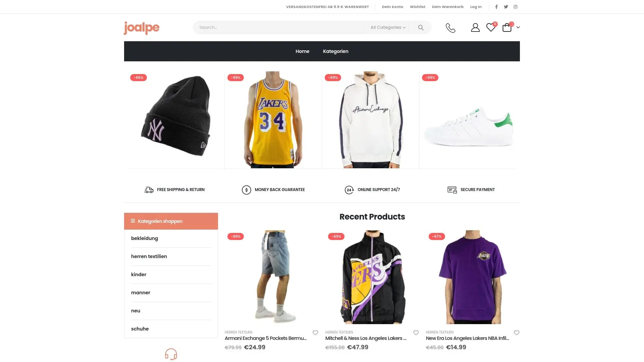Click the phone contact icon
The width and height of the screenshot is (644, 362).
coord(450,27)
